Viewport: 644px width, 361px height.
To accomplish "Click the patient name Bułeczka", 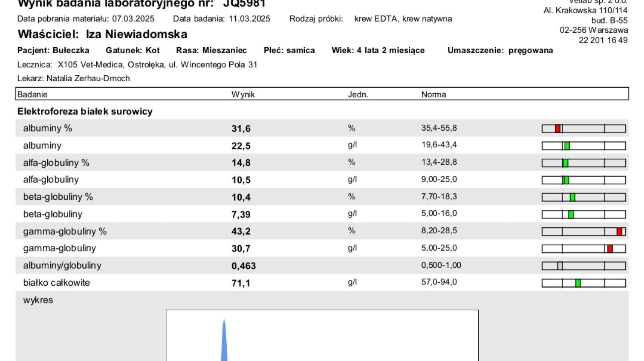I will click(71, 50).
